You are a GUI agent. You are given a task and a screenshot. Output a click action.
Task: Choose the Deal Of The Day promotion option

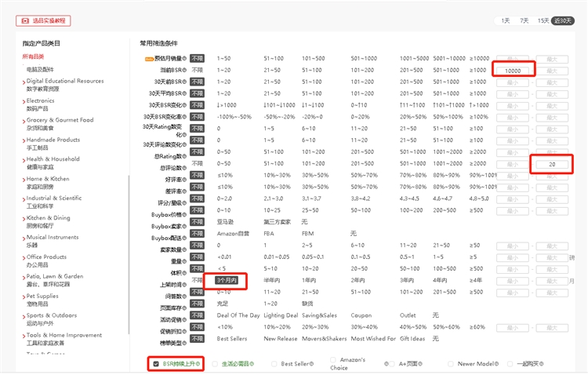238,315
